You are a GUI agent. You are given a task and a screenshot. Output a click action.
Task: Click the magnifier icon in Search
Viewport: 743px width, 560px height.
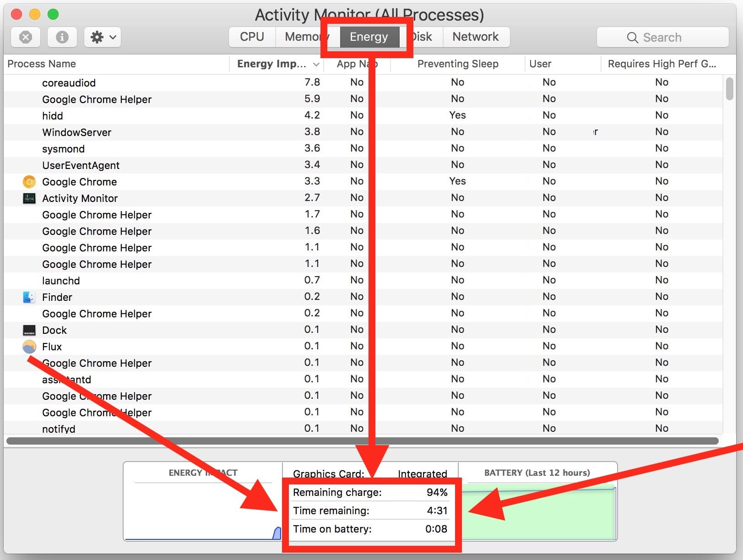[632, 38]
